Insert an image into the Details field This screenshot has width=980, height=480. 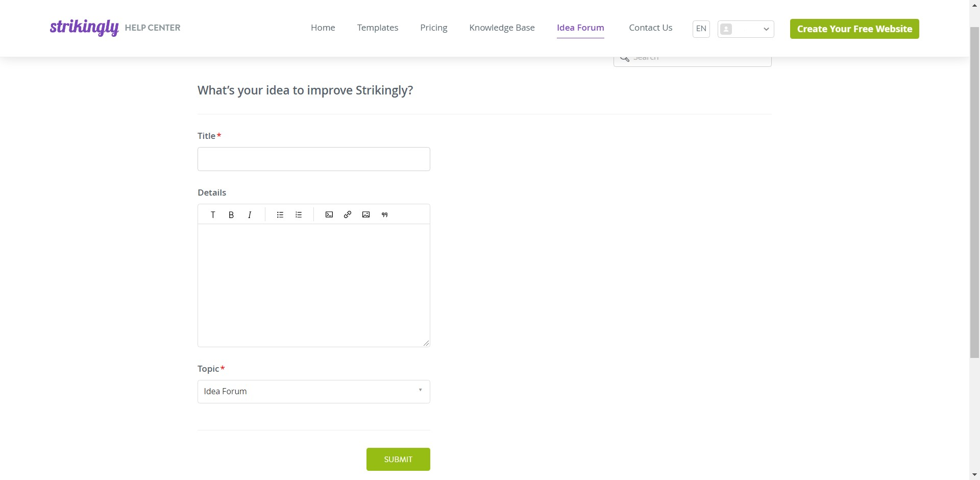point(366,214)
